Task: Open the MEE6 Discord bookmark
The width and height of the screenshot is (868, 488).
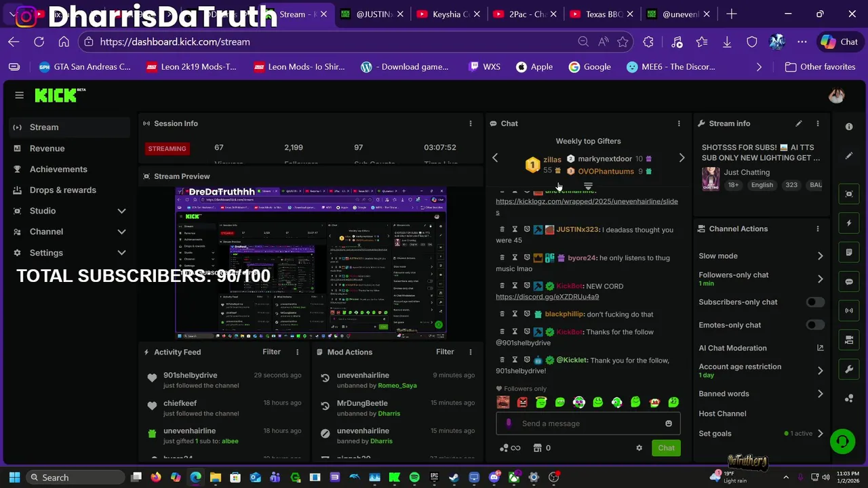Action: click(x=671, y=67)
